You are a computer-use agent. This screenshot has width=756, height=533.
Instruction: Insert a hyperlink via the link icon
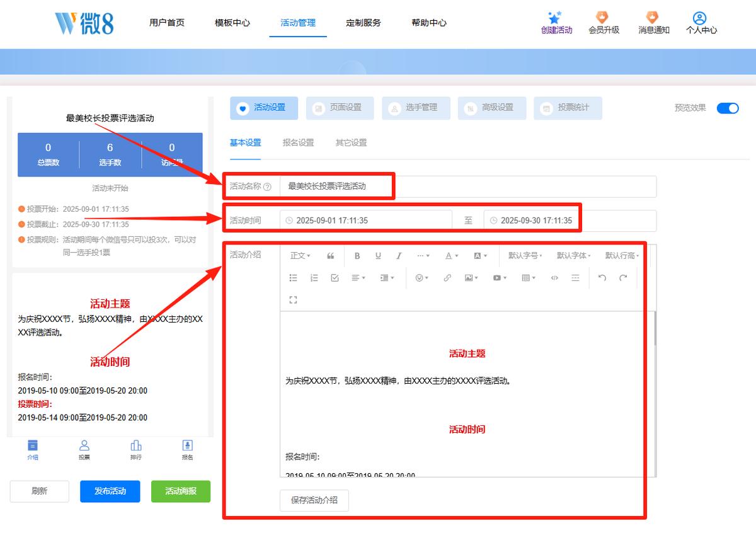pos(447,278)
